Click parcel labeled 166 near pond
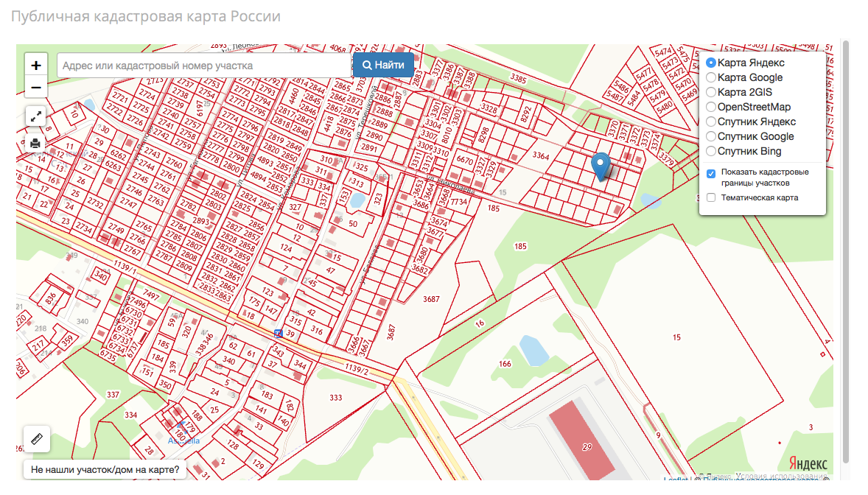Image resolution: width=868 pixels, height=495 pixels. [505, 364]
